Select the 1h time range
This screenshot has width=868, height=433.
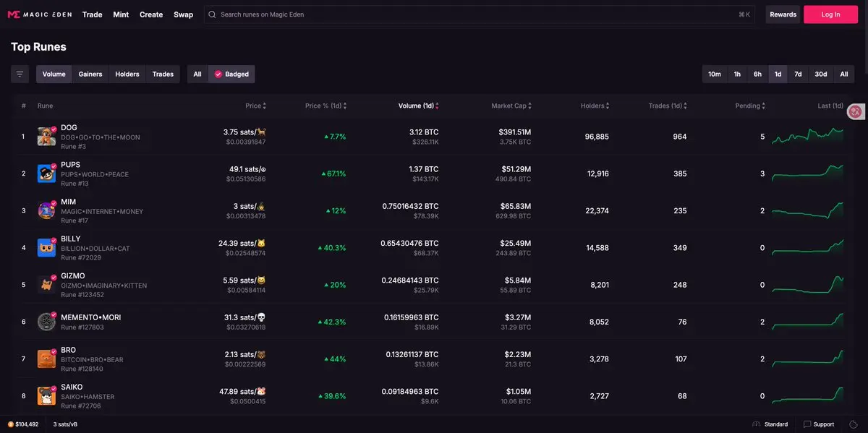(737, 74)
